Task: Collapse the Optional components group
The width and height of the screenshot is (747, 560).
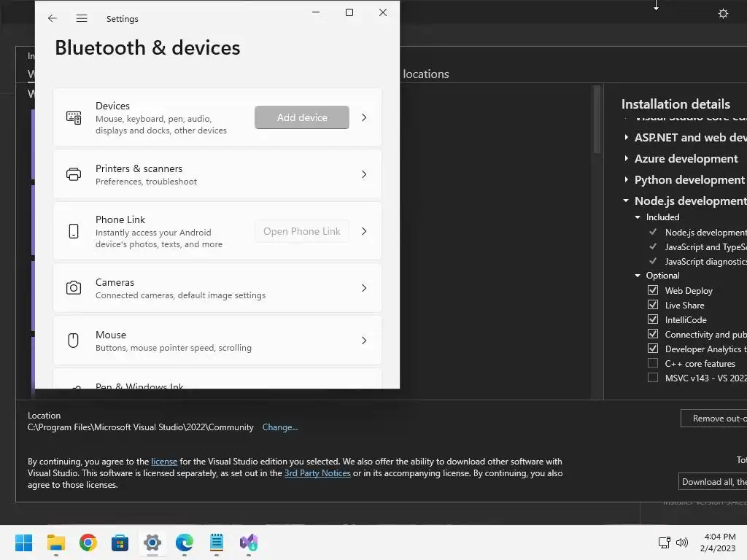Action: [638, 276]
